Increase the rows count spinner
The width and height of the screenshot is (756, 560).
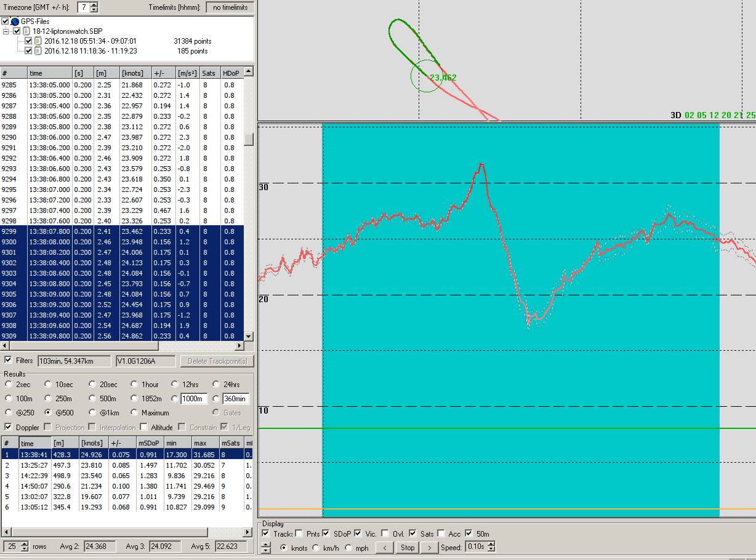point(25,544)
